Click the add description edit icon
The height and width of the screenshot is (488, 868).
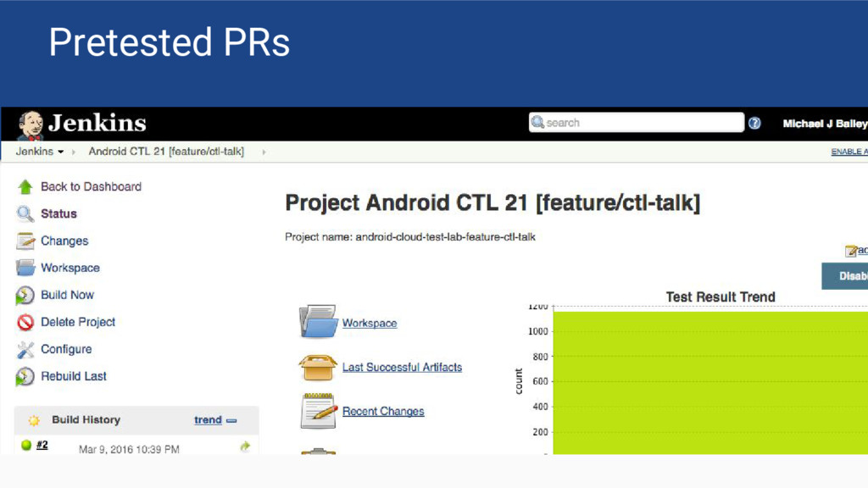coord(851,251)
